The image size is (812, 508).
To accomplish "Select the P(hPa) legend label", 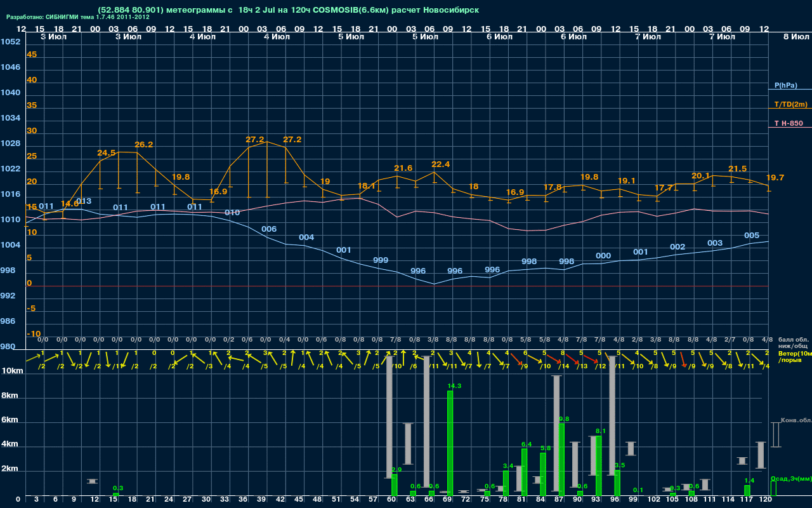I will 785,85.
